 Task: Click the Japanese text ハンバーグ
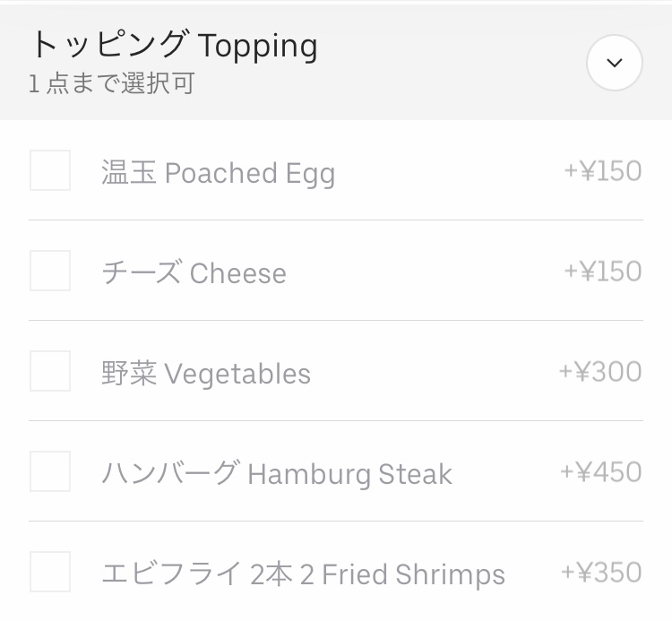coord(170,473)
